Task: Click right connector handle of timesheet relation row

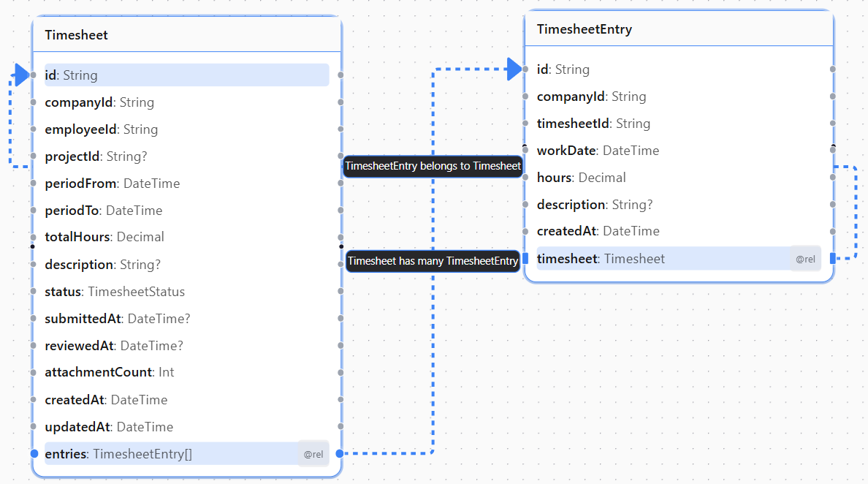Action: point(833,259)
